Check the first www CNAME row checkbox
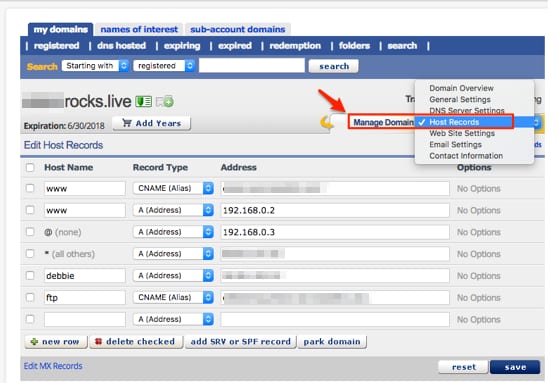The width and height of the screenshot is (558, 386). click(30, 188)
